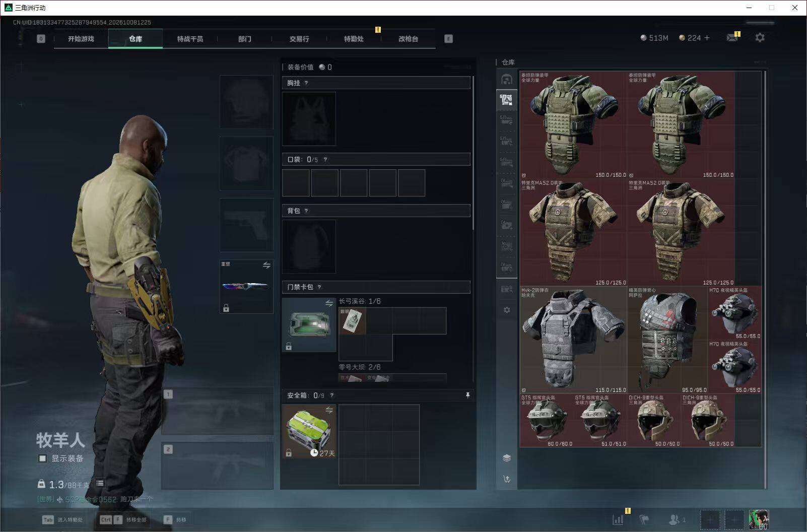Open the mail envelope icon
This screenshot has width=807, height=532.
(732, 38)
